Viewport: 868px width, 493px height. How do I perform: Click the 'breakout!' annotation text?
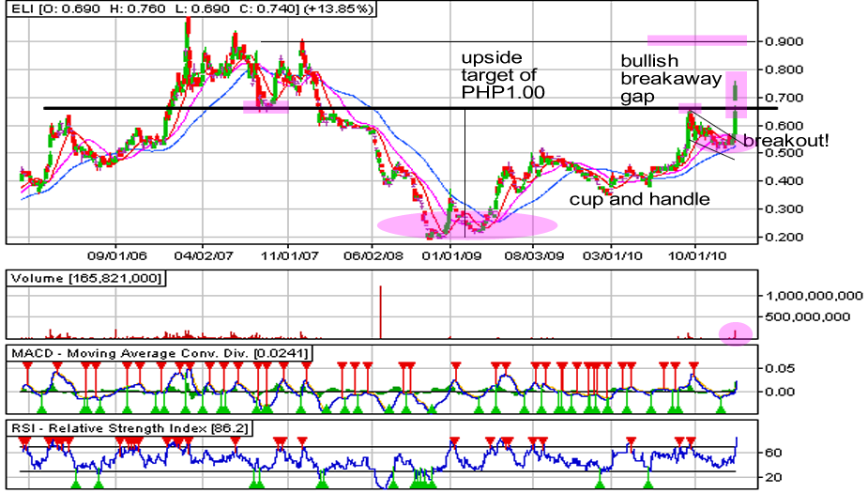tap(786, 141)
